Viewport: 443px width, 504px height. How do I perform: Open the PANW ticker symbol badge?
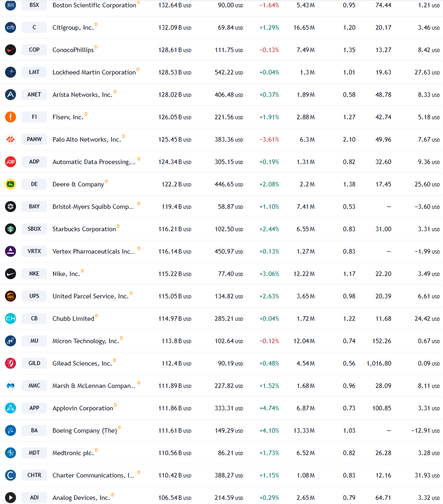(x=34, y=139)
